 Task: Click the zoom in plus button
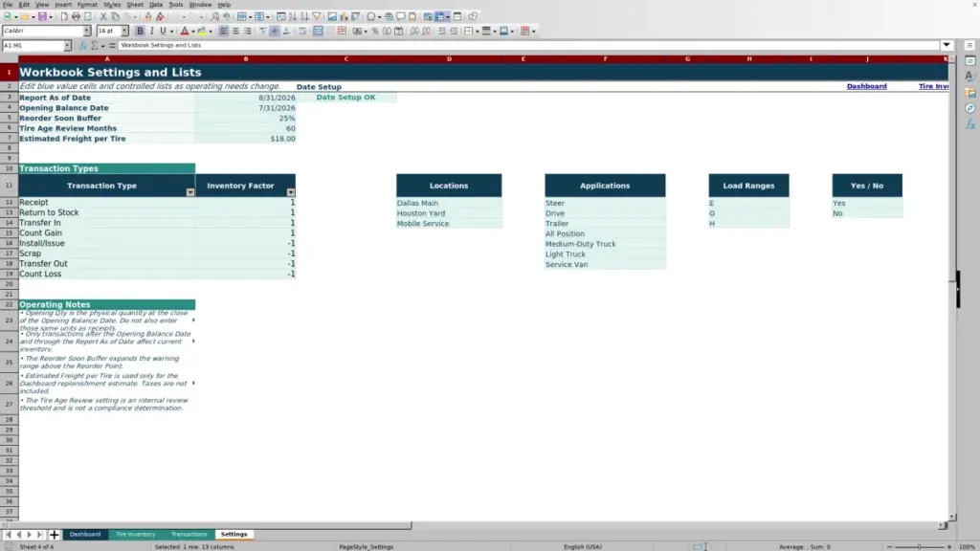[x=949, y=546]
